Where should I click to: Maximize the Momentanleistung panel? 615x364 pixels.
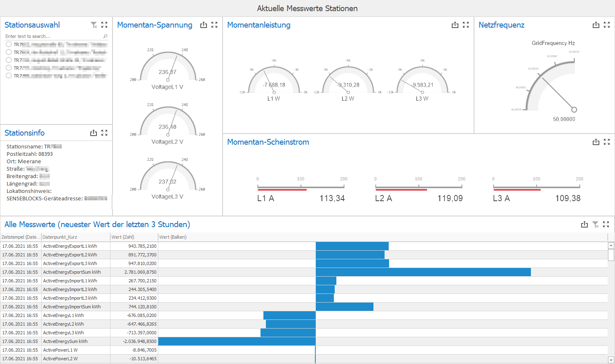pos(466,25)
